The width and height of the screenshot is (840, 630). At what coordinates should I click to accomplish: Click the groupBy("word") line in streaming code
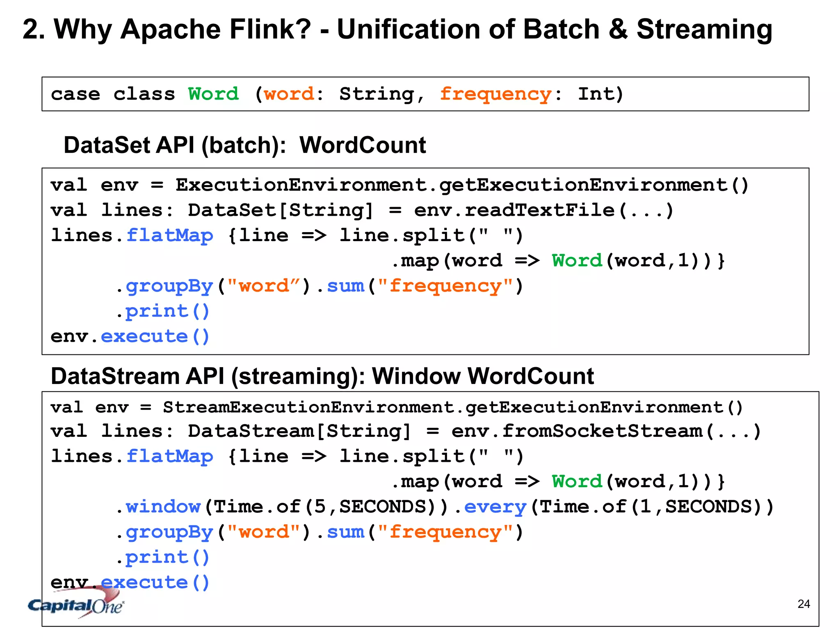[x=319, y=532]
